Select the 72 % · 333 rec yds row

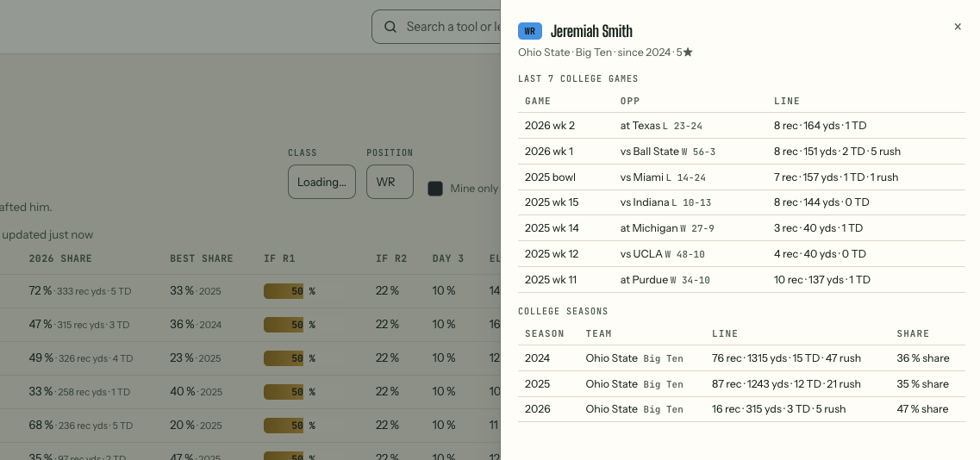pos(250,291)
